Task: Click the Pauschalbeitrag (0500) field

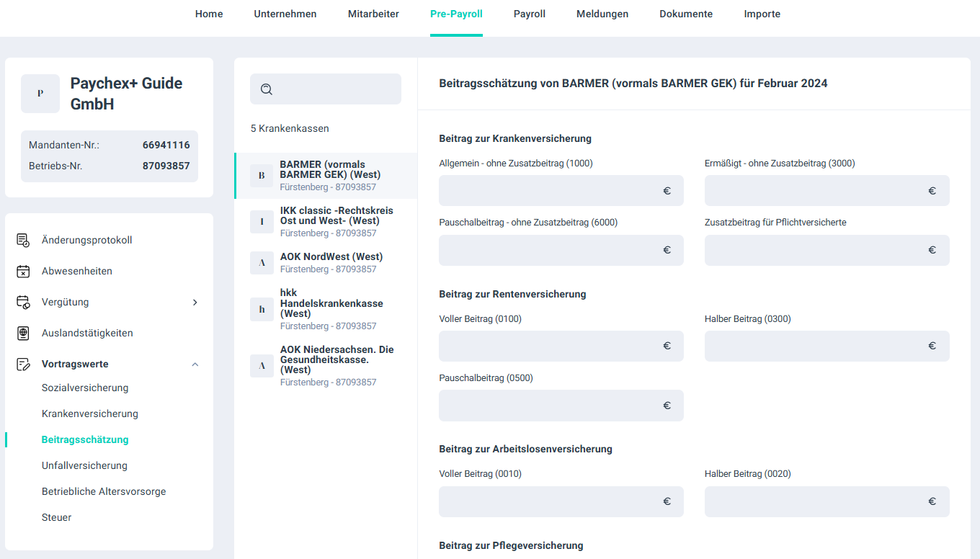Action: tap(561, 406)
